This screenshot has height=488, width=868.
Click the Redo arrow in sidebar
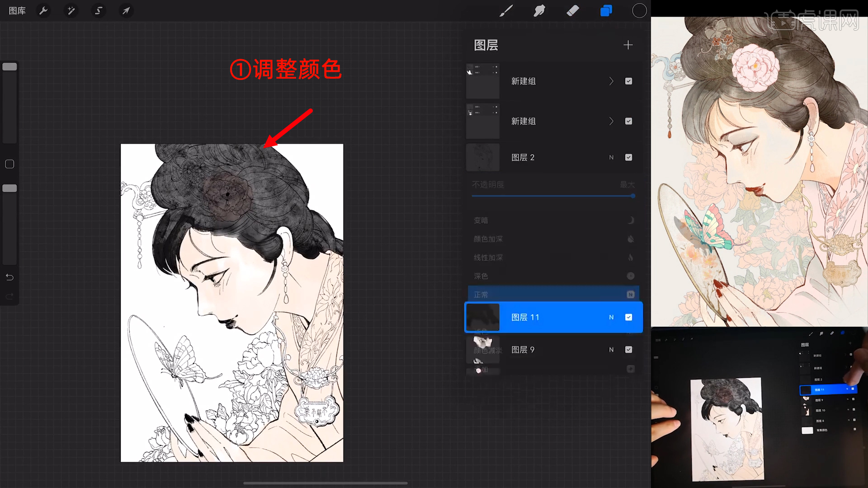pos(9,296)
